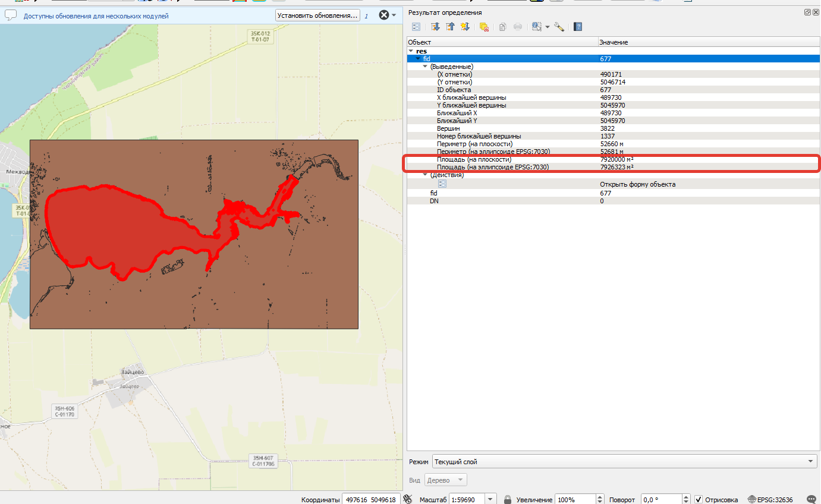
Task: Collapse the tree in identify results
Action: click(x=450, y=27)
